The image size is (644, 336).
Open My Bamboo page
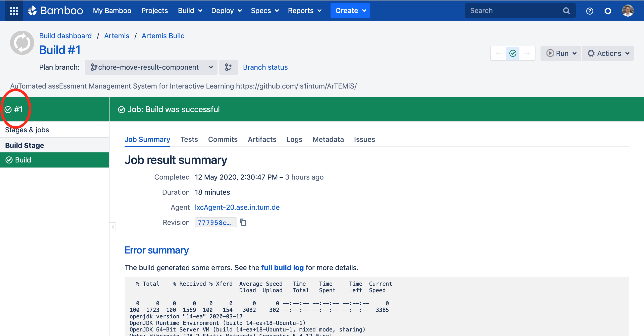pos(112,11)
